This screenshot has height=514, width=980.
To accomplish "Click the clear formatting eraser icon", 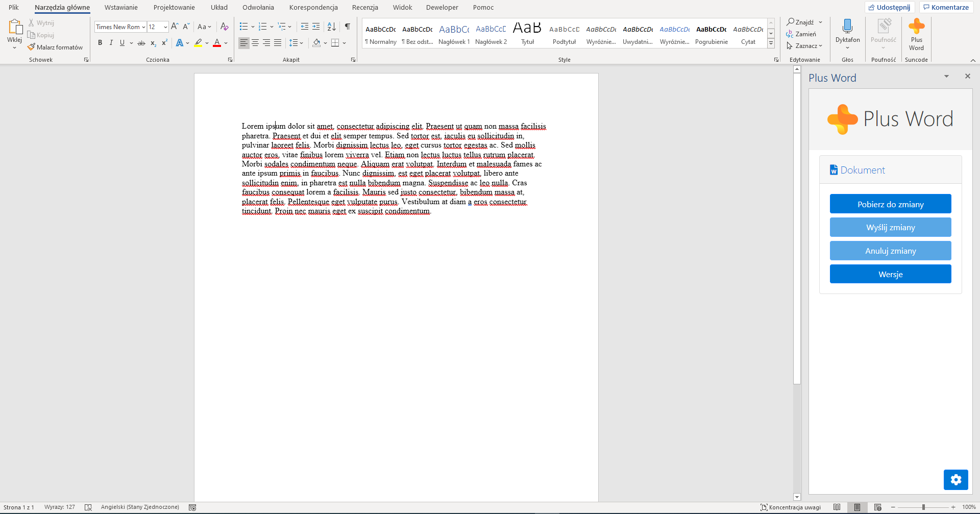I will (224, 27).
